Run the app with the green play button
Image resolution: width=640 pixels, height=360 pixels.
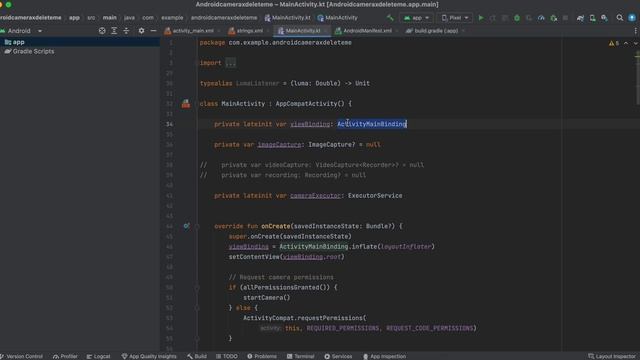(x=481, y=18)
